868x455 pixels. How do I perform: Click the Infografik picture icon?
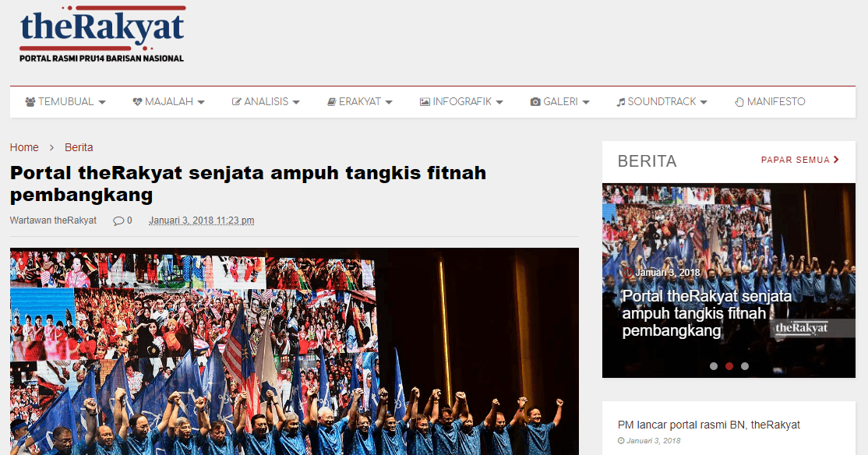pos(425,102)
